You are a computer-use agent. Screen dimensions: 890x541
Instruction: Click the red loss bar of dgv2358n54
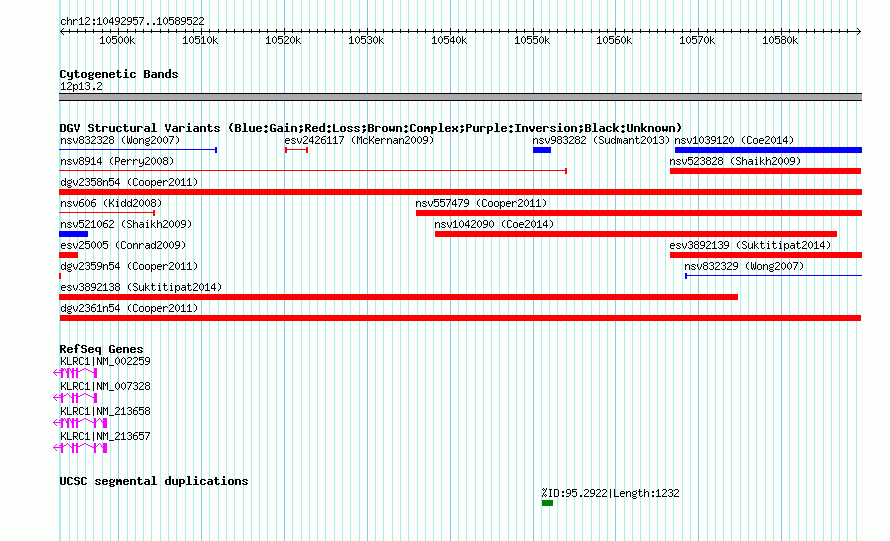(x=460, y=192)
